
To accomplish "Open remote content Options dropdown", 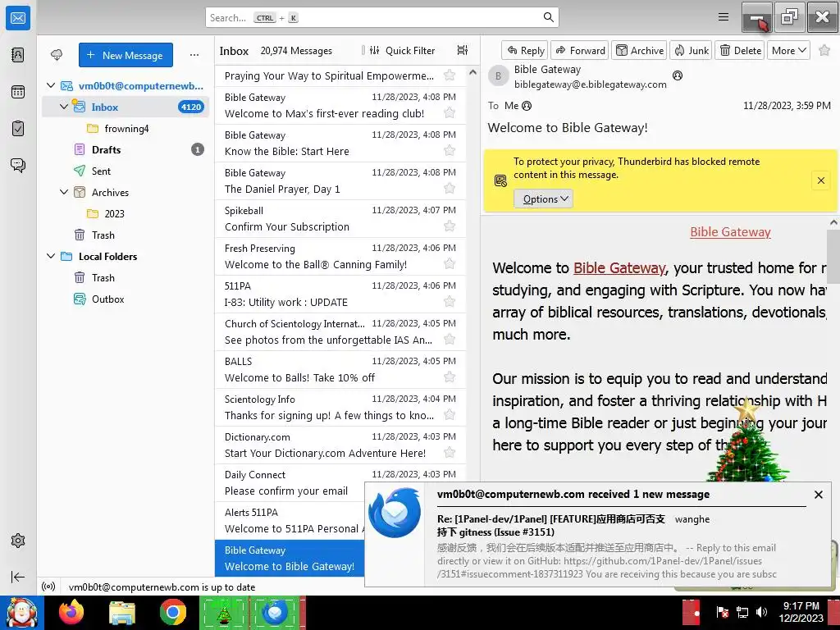I will coord(543,199).
